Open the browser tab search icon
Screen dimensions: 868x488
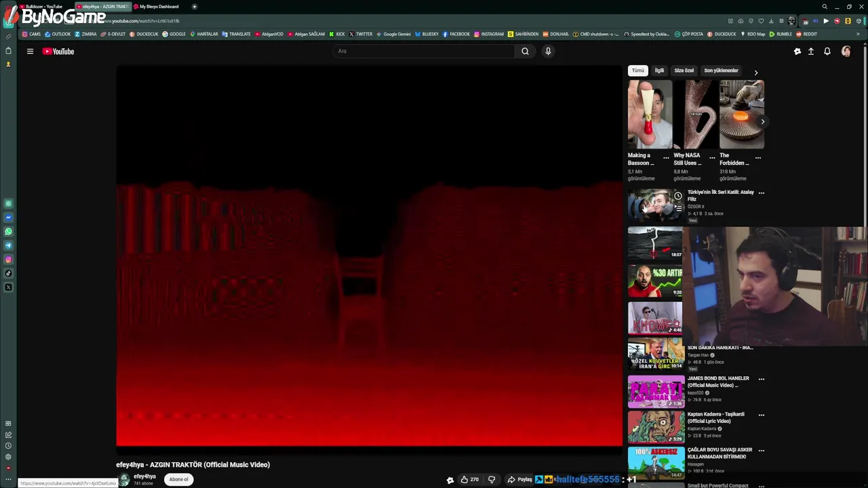(825, 7)
